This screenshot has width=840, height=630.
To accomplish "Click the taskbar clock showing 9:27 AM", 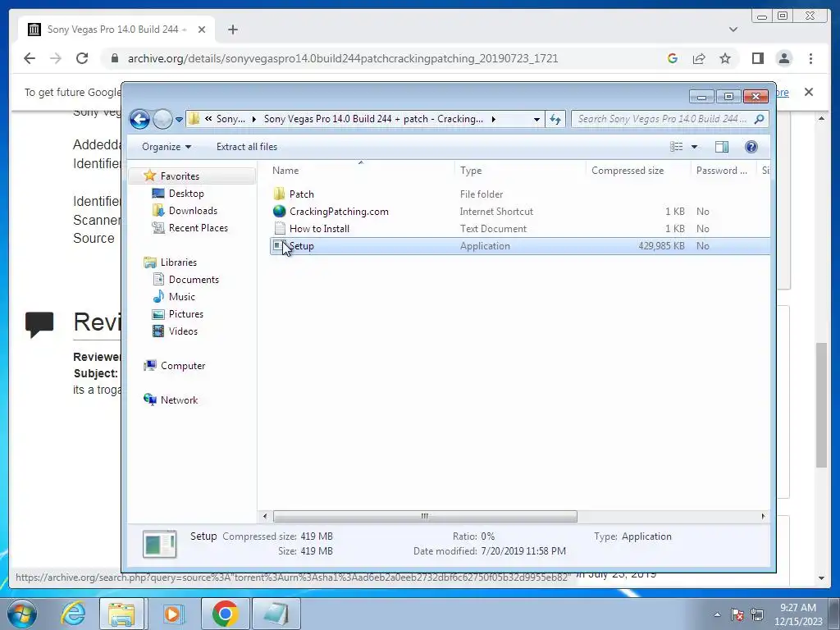I will (798, 614).
